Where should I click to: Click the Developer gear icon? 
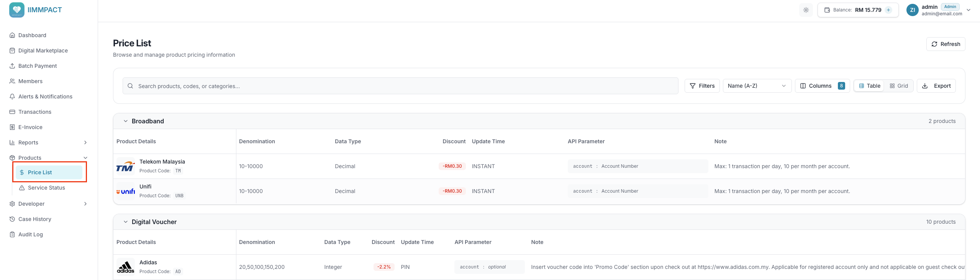pos(12,204)
